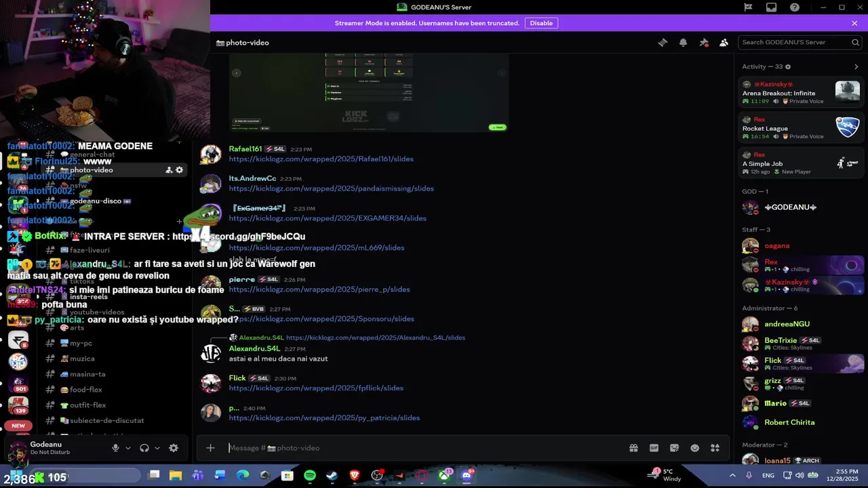Open Steam from the taskbar
This screenshot has height=488, width=868.
tap(332, 476)
